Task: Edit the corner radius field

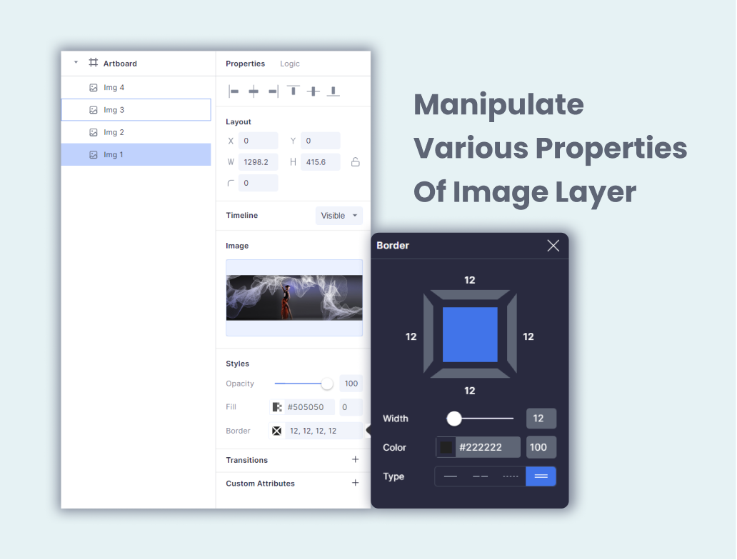Action: tap(258, 183)
